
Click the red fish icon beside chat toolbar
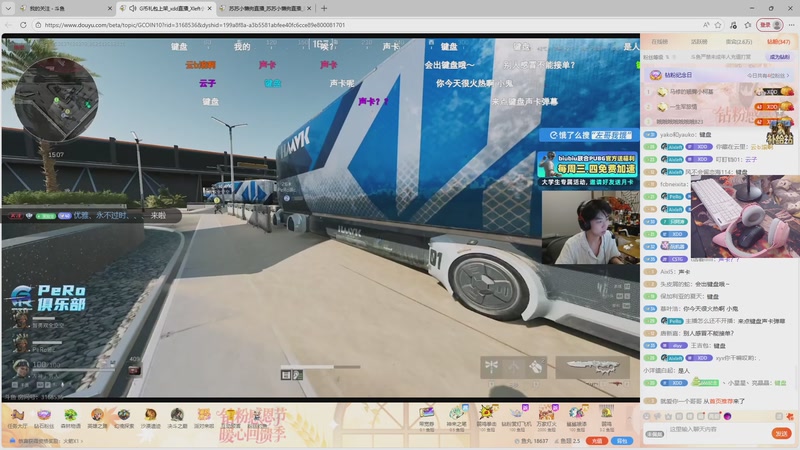pyautogui.click(x=790, y=416)
